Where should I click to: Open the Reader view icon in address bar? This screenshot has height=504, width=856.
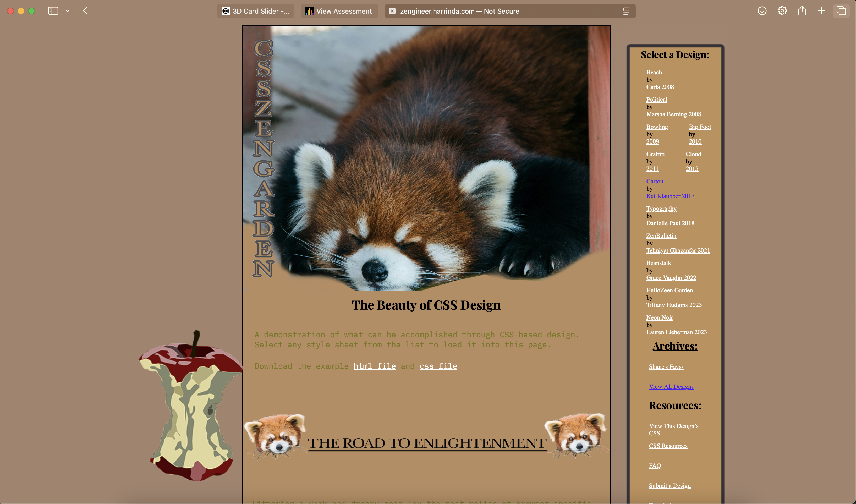(x=626, y=11)
